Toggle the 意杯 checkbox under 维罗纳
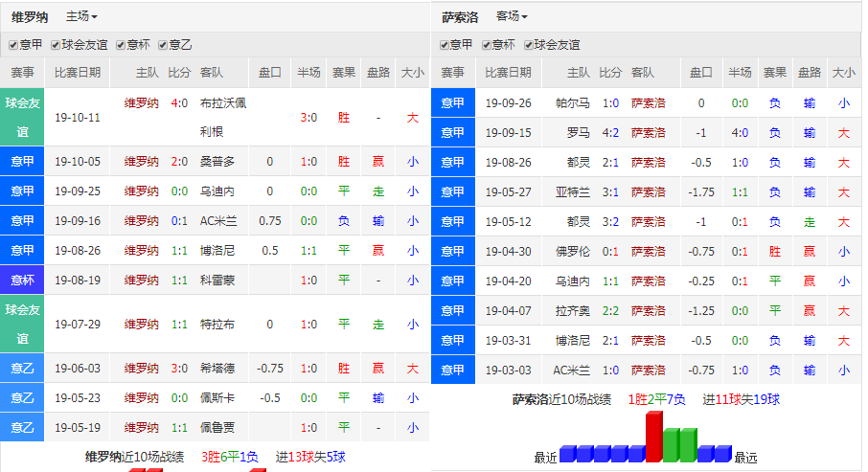 [120, 45]
